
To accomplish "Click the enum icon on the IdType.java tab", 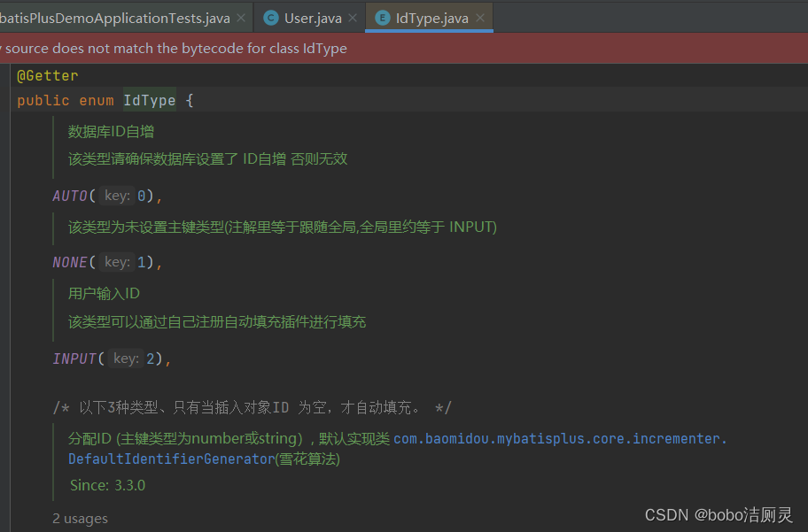I will tap(381, 16).
